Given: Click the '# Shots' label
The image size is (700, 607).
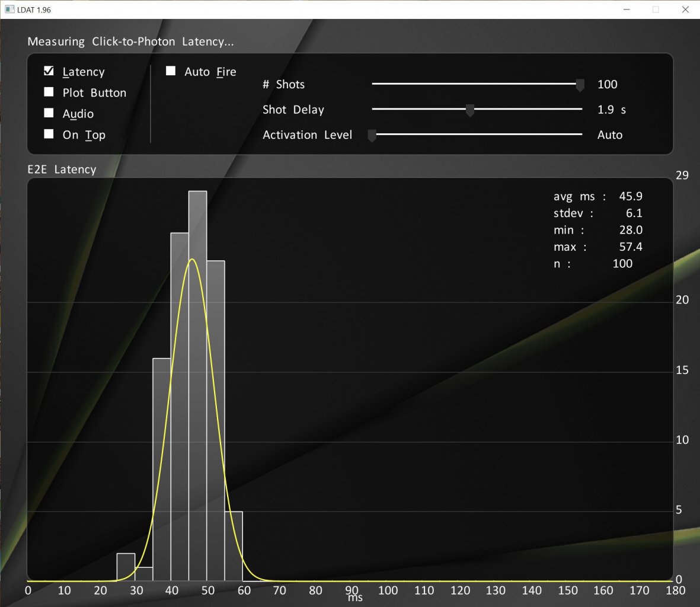Looking at the screenshot, I should [283, 84].
